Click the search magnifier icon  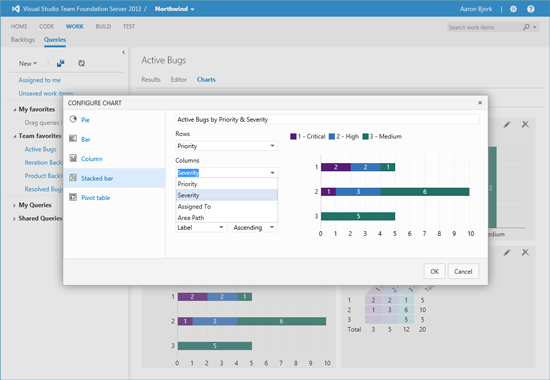[526, 27]
